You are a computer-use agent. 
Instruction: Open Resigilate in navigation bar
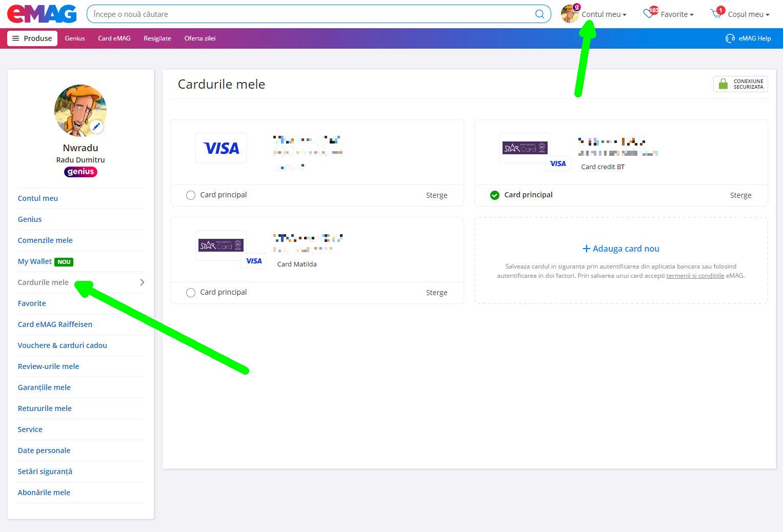pos(157,38)
